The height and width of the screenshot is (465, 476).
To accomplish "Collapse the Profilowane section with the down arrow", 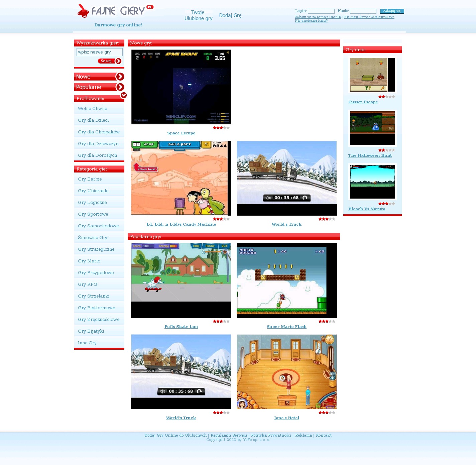I will pyautogui.click(x=124, y=95).
